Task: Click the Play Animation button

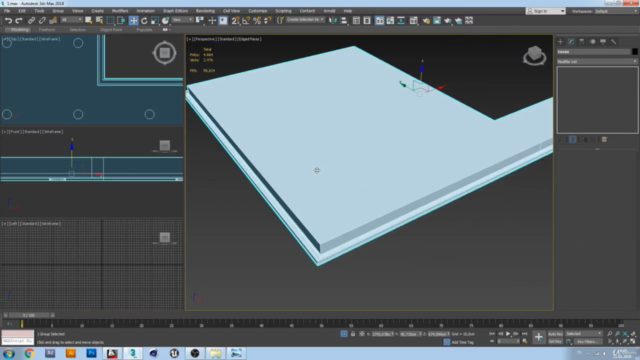Action: (x=508, y=334)
